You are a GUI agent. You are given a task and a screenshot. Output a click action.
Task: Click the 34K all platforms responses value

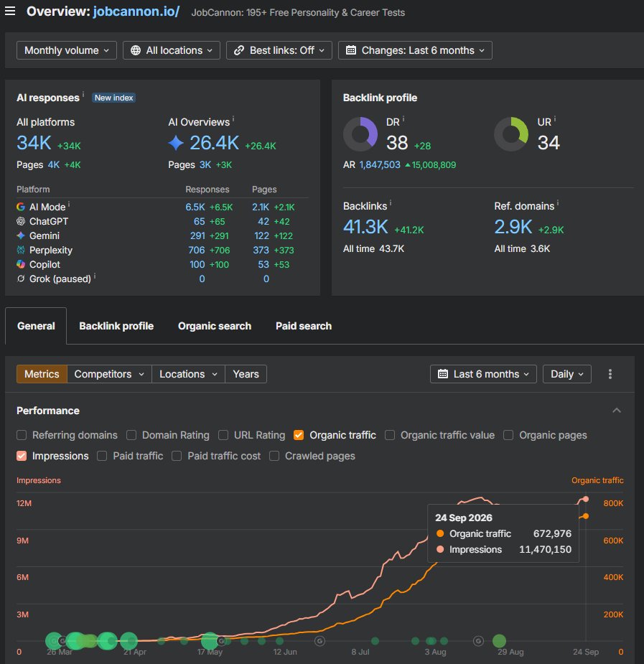tap(34, 143)
